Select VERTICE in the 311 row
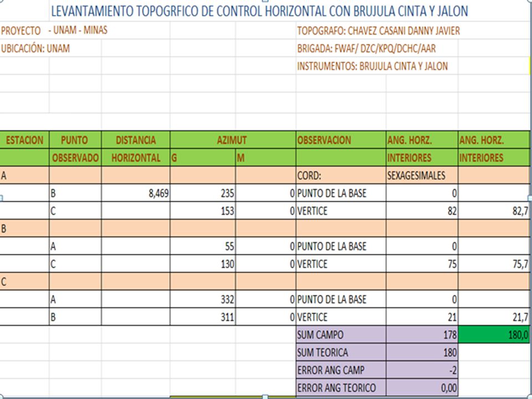The width and height of the screenshot is (532, 399). pos(341,316)
